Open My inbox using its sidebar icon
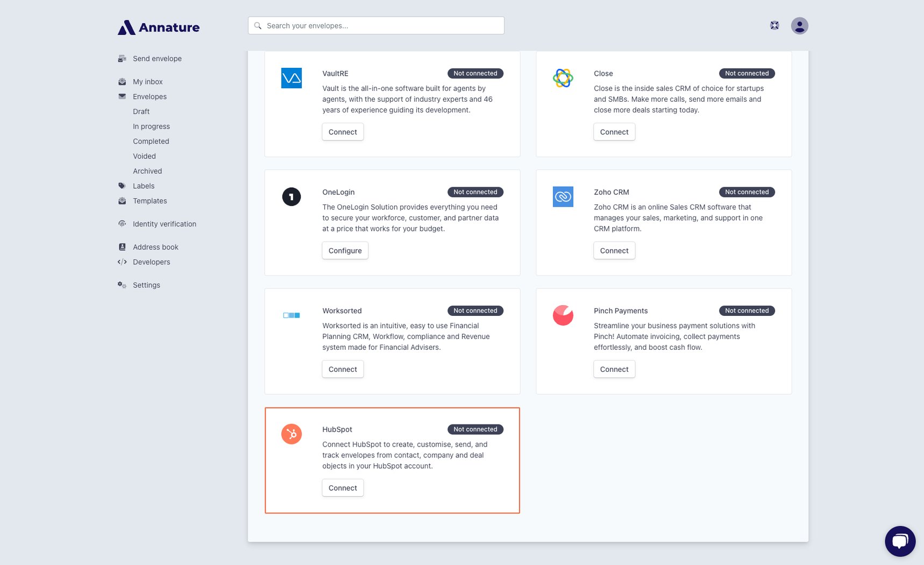 (122, 81)
